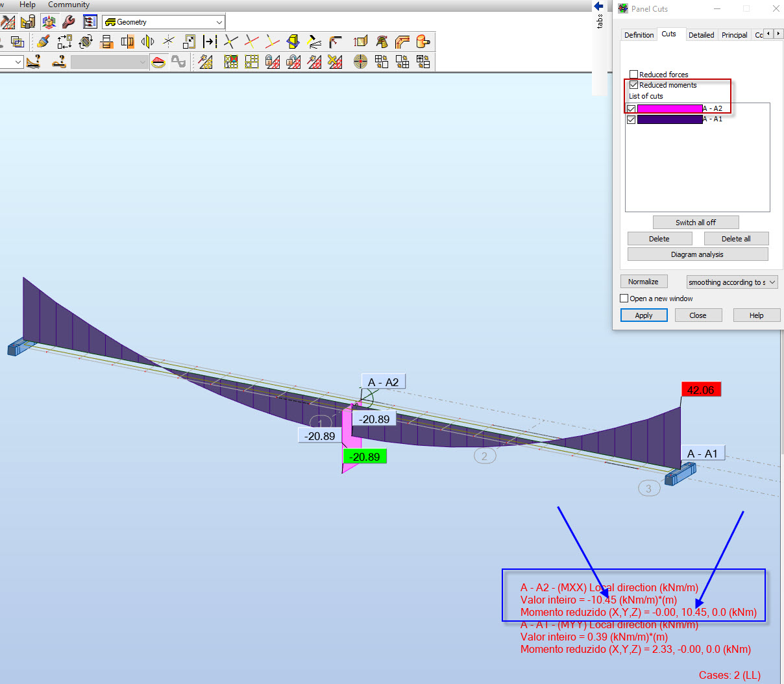Viewport: 784px width, 684px height.
Task: Click the Panel Cuts dialog title
Action: pos(650,8)
